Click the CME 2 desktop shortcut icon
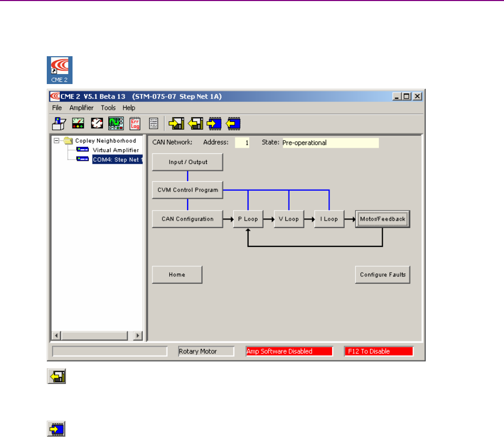Image resolution: width=504 pixels, height=437 pixels. (59, 70)
